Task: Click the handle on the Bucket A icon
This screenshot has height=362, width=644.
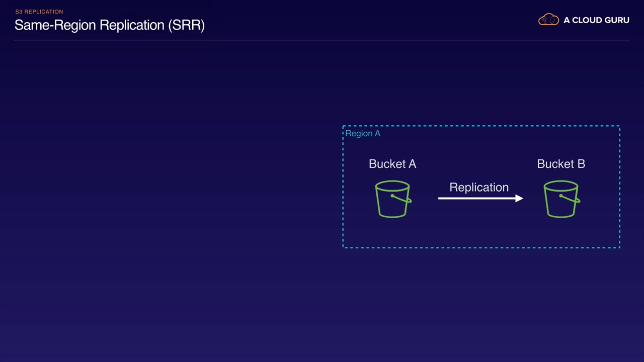Action: coord(403,198)
